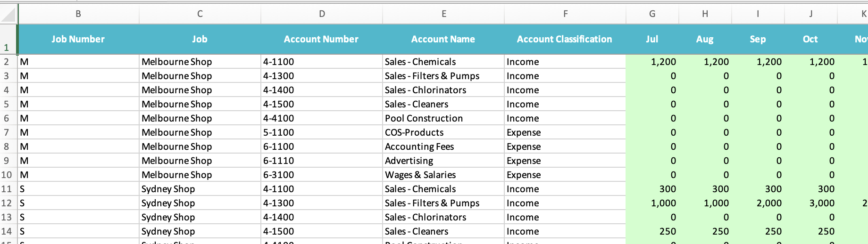Select the Income cell in row 13
Viewport: 868px width, 244px height.
click(565, 217)
